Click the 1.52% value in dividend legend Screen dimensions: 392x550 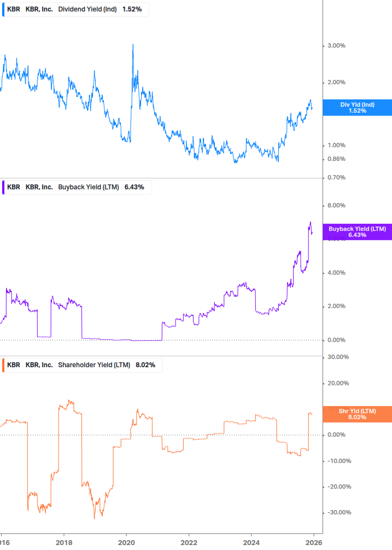pos(132,9)
